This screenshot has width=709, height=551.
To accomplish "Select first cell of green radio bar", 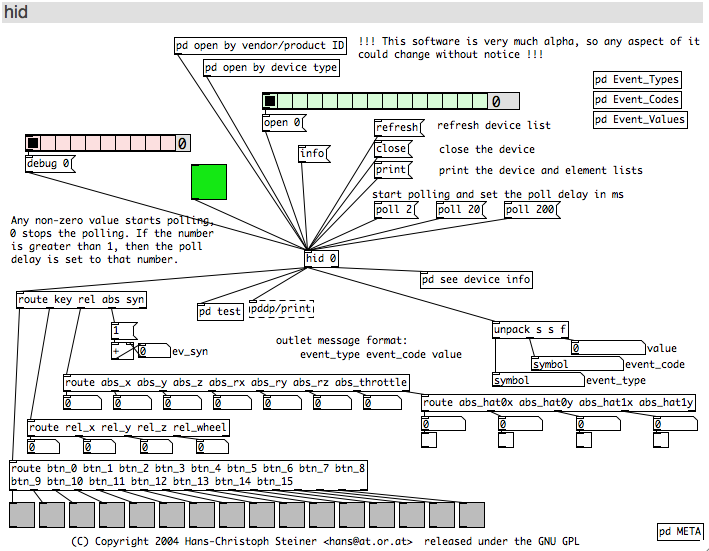I will click(x=270, y=101).
